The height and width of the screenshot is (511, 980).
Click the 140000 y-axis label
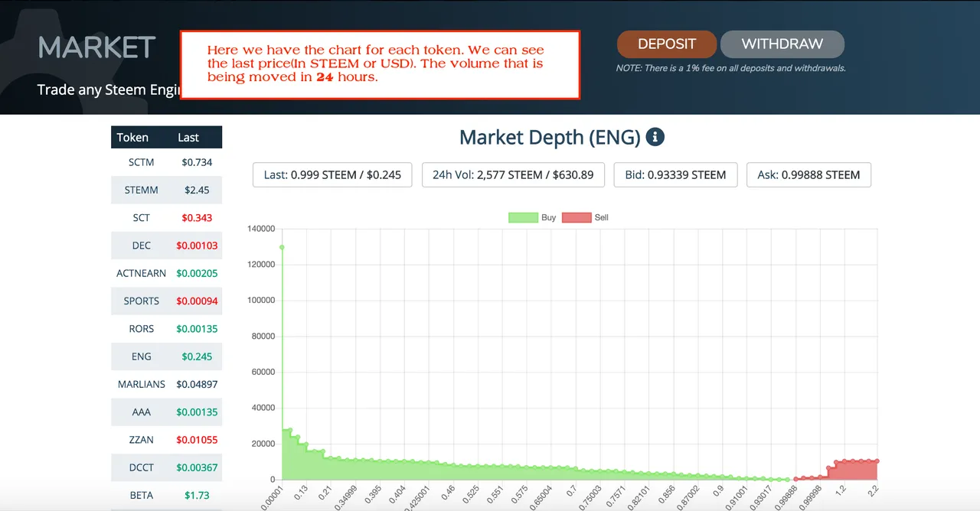pos(261,229)
